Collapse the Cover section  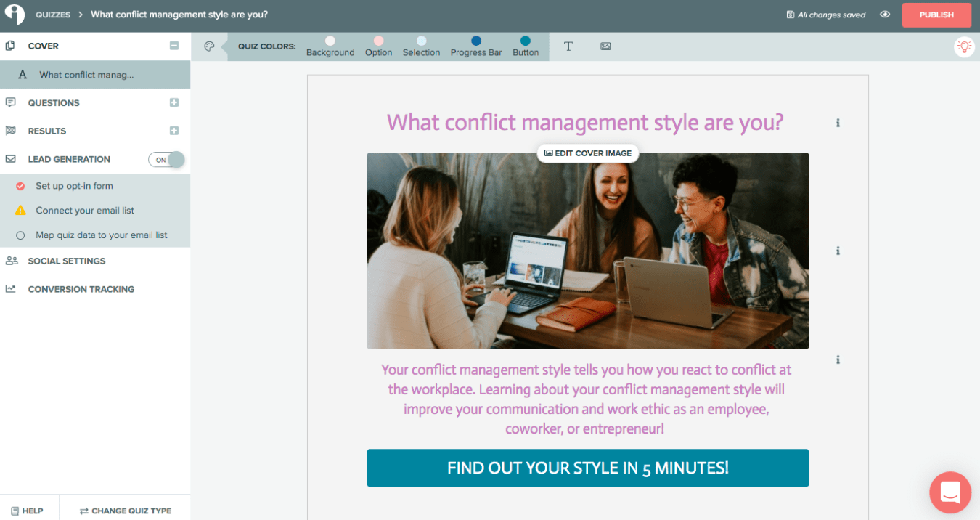(174, 46)
